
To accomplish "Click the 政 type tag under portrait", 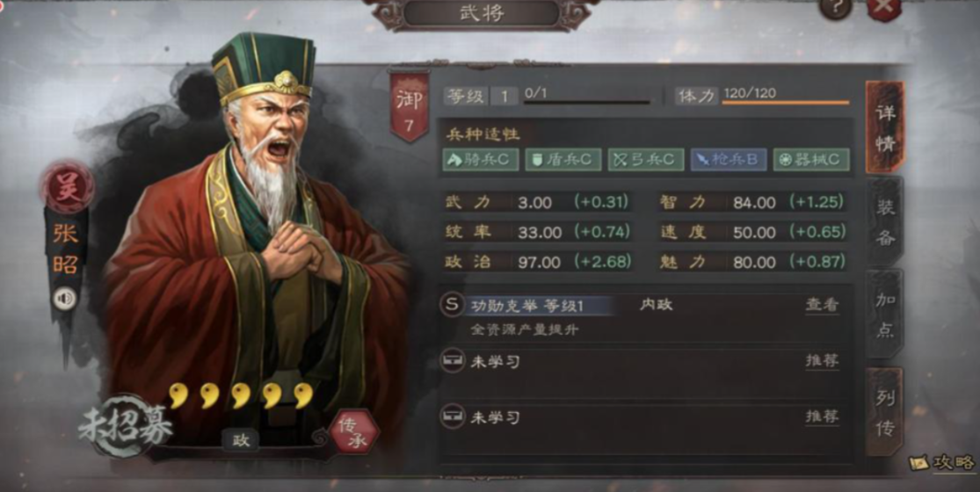I will [x=241, y=441].
